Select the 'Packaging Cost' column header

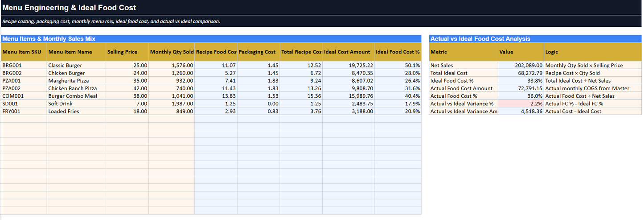258,52
